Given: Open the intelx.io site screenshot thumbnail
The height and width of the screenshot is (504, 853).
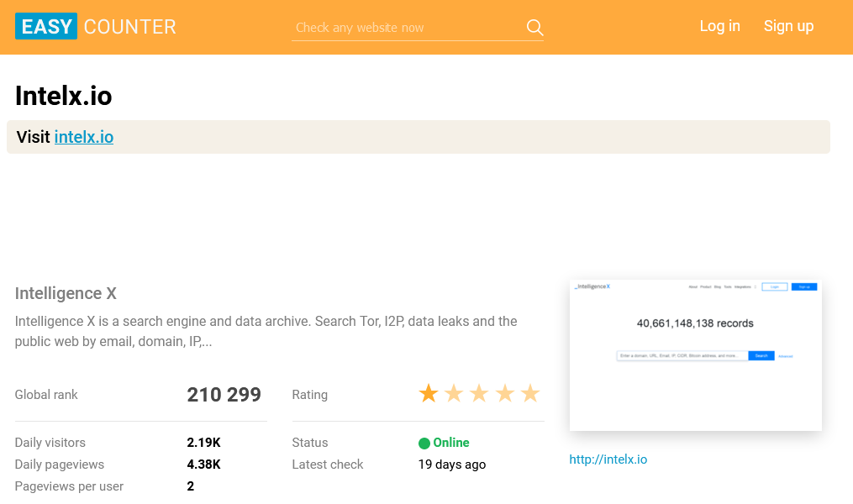Looking at the screenshot, I should tap(695, 355).
